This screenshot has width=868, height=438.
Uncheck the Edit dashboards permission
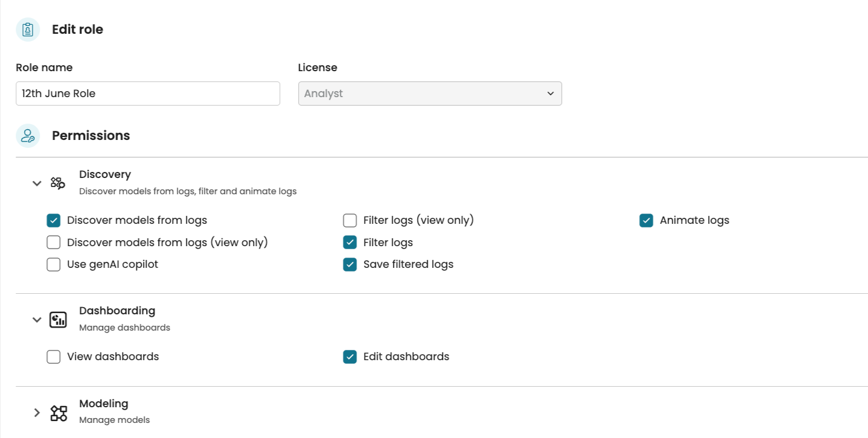350,357
